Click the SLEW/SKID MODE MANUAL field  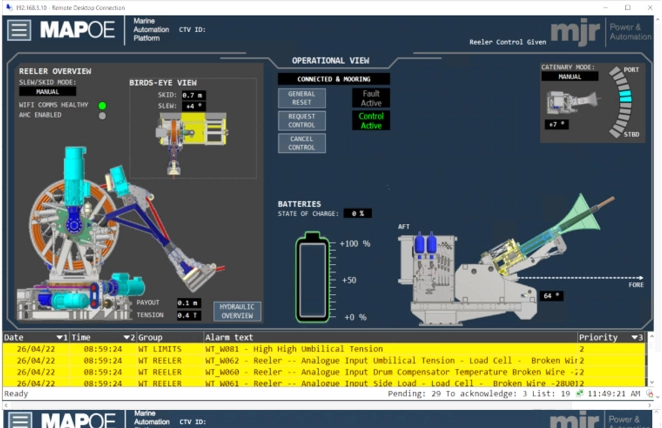(47, 92)
